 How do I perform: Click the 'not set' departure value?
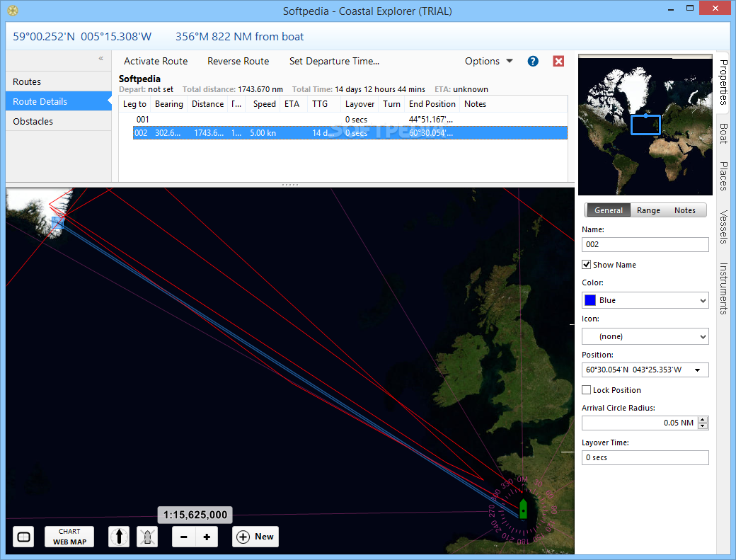161,89
